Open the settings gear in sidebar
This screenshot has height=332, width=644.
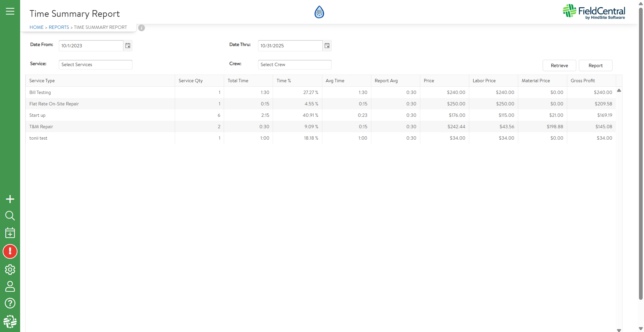click(10, 269)
